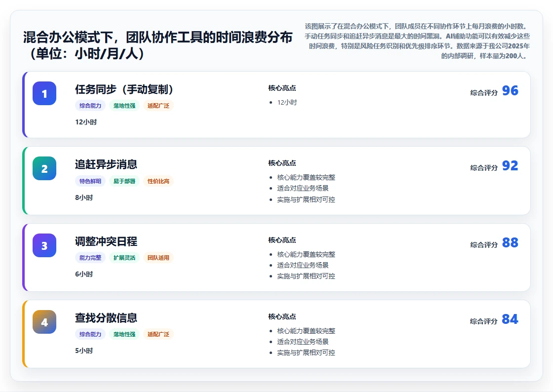The image size is (553, 392).
Task: Click 核心亮点 heading in 任务同步 card
Action: 282,88
